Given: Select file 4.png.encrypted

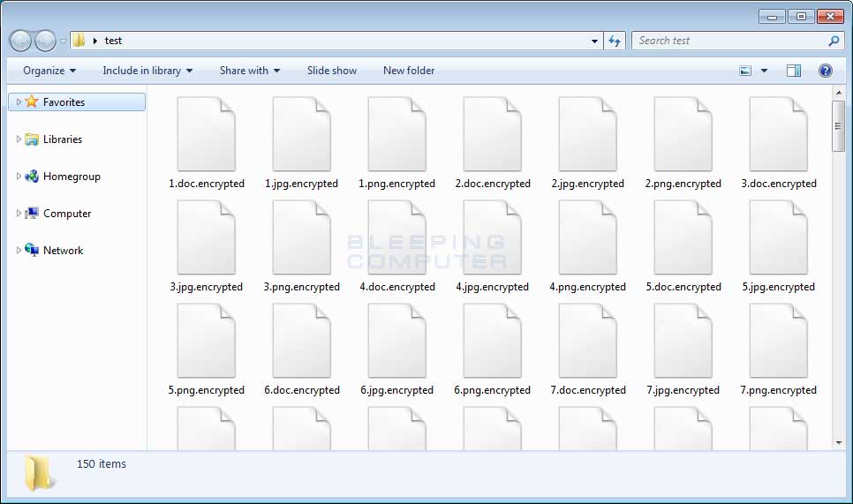Looking at the screenshot, I should click(x=587, y=245).
